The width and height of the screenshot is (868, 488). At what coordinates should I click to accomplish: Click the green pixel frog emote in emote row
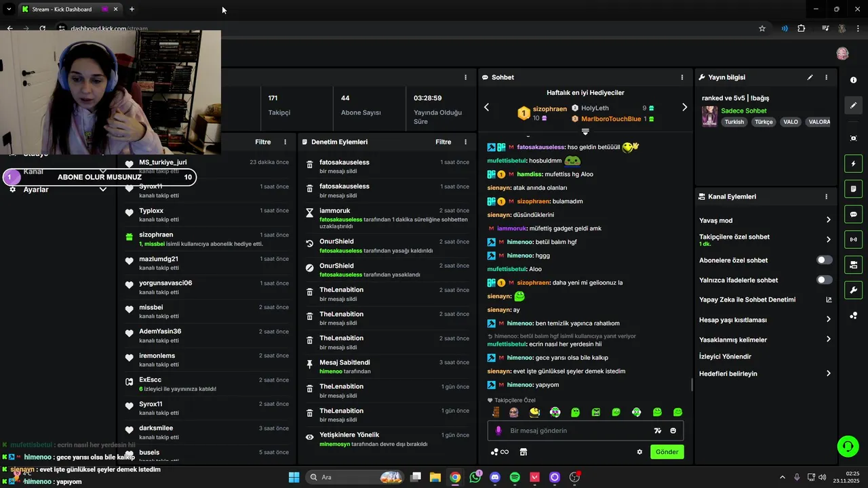pyautogui.click(x=596, y=412)
